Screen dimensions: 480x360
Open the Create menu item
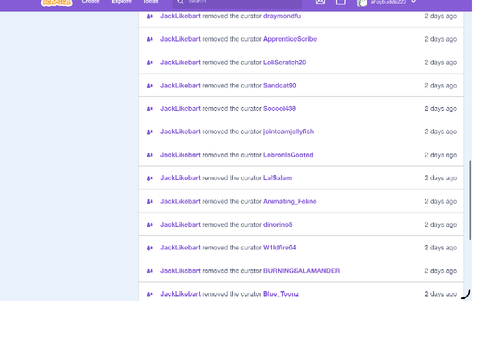coord(90,2)
